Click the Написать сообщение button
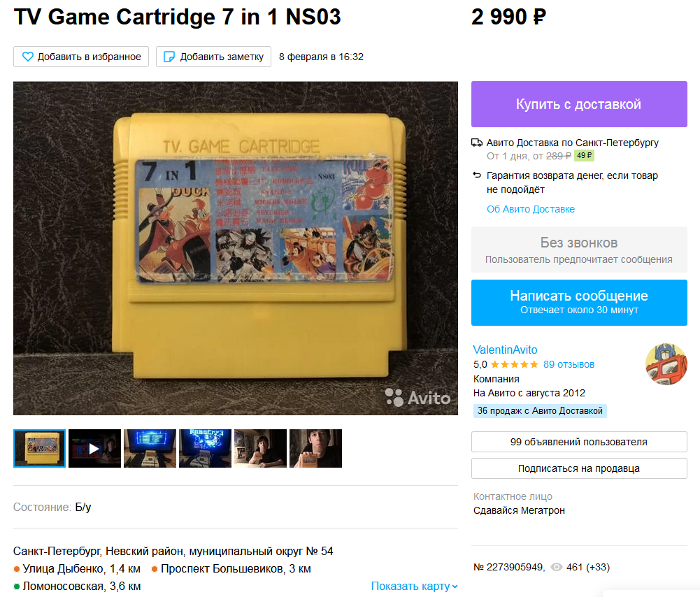Image resolution: width=700 pixels, height=597 pixels. pyautogui.click(x=579, y=303)
